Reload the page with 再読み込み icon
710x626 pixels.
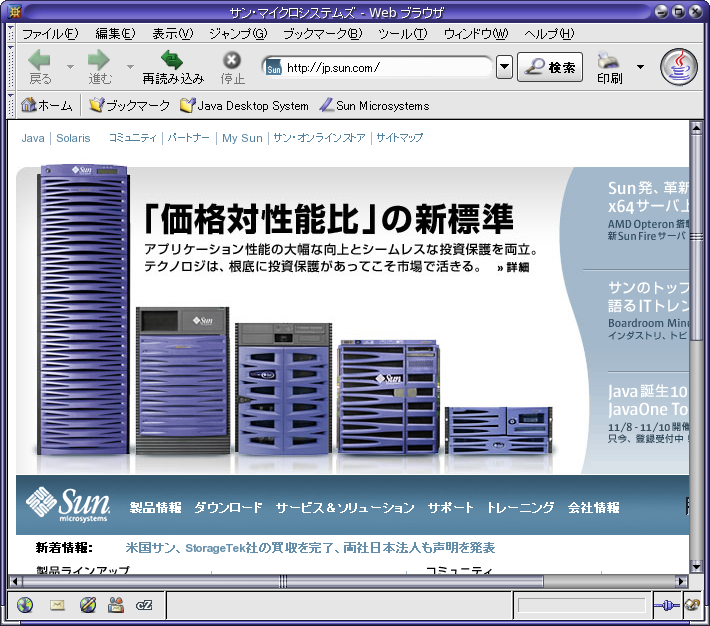click(172, 60)
